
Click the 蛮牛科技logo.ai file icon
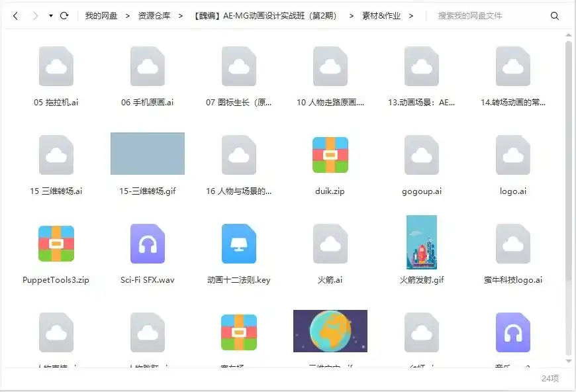tap(513, 243)
